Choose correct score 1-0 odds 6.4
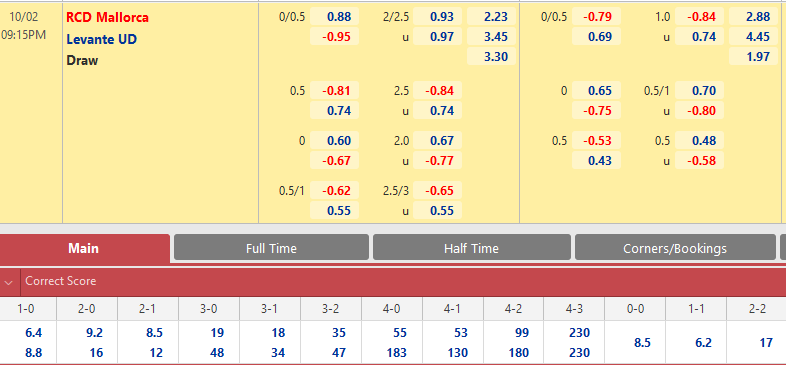Image resolution: width=786 pixels, height=365 pixels. point(34,333)
